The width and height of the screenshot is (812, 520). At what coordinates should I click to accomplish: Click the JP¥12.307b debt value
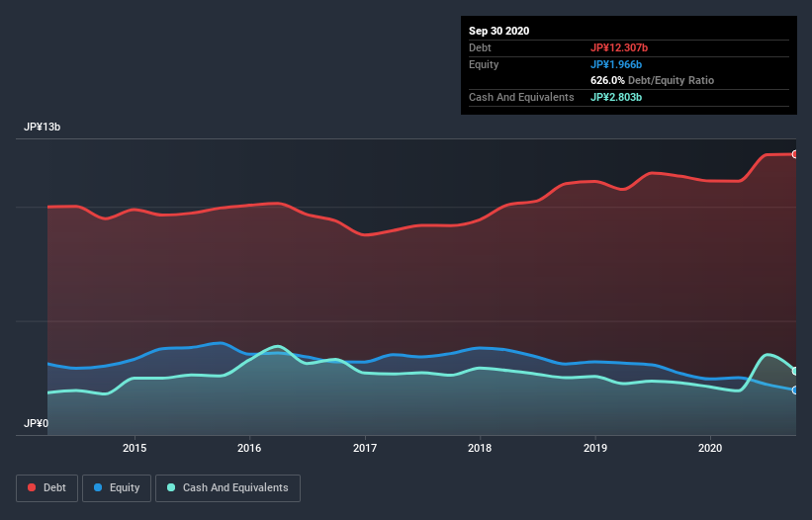point(619,47)
